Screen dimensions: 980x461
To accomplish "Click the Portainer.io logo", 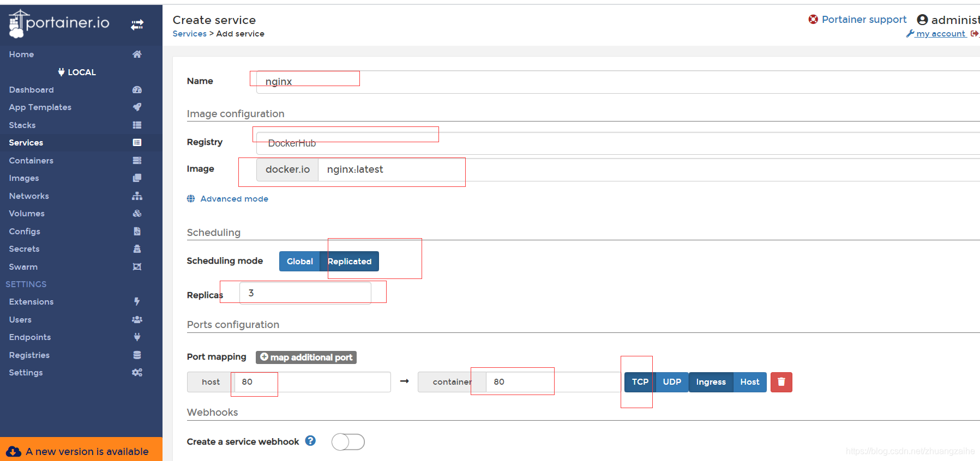I will pyautogui.click(x=59, y=23).
